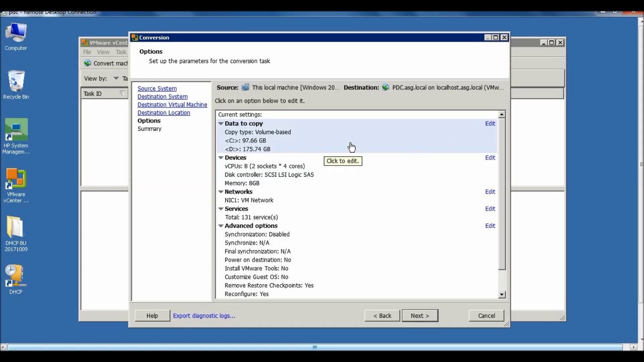Edit the Services settings

point(490,209)
